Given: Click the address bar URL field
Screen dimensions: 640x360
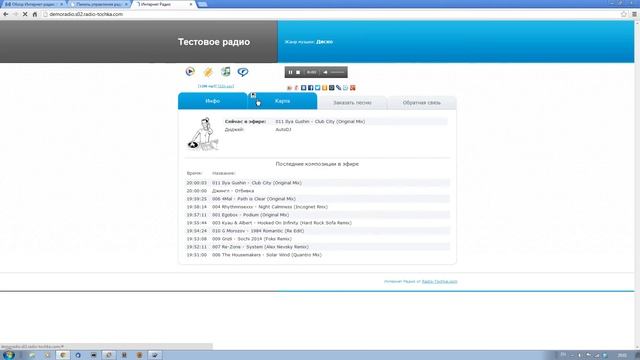Looking at the screenshot, I should (331, 14).
